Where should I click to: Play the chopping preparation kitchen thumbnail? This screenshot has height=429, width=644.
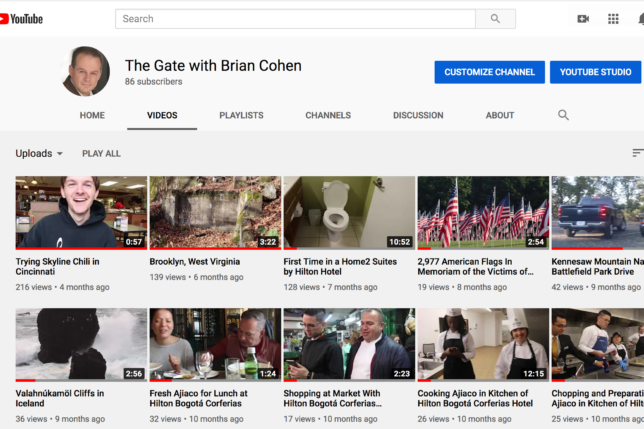pyautogui.click(x=598, y=344)
